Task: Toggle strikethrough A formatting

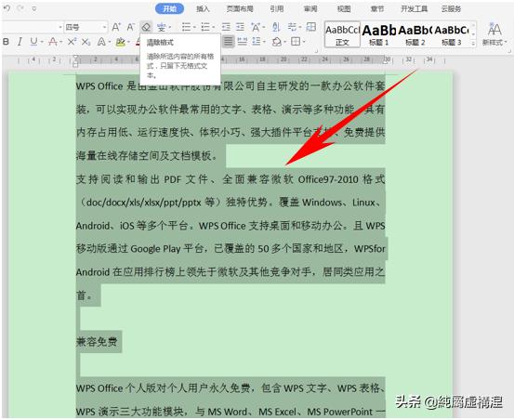Action: click(52, 42)
